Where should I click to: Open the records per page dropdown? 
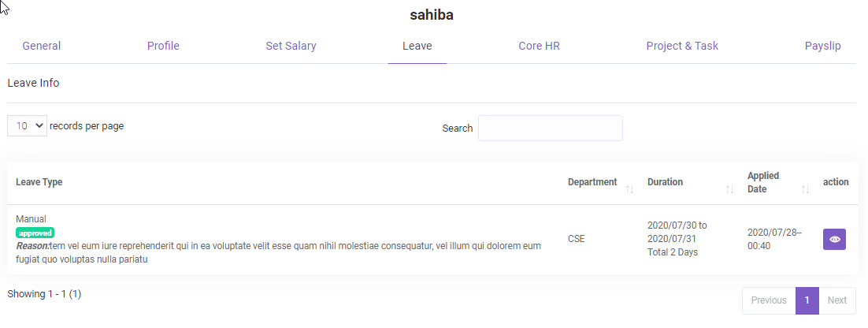[27, 125]
